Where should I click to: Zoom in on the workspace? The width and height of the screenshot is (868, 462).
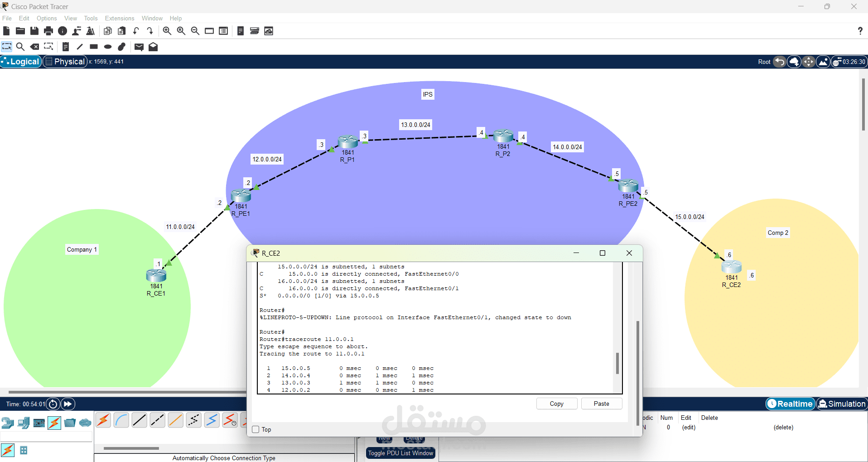[x=167, y=31]
